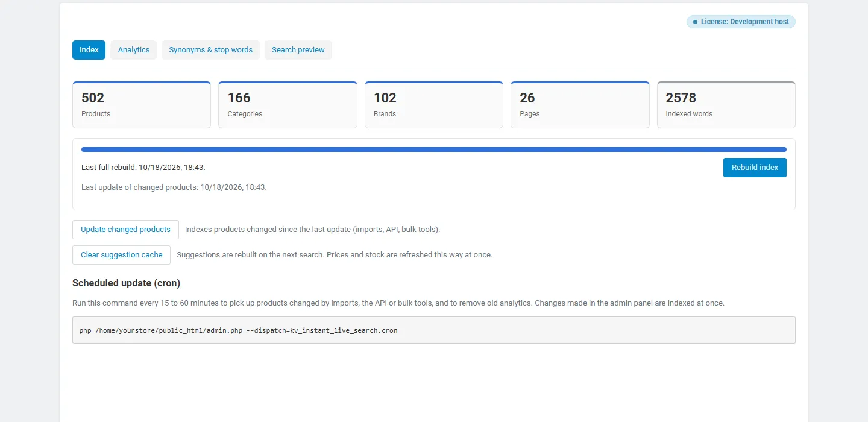Open the Analytics tab

(134, 50)
